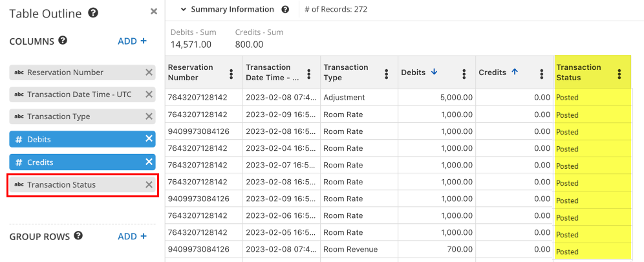Open Transaction Status column options menu

click(x=619, y=74)
